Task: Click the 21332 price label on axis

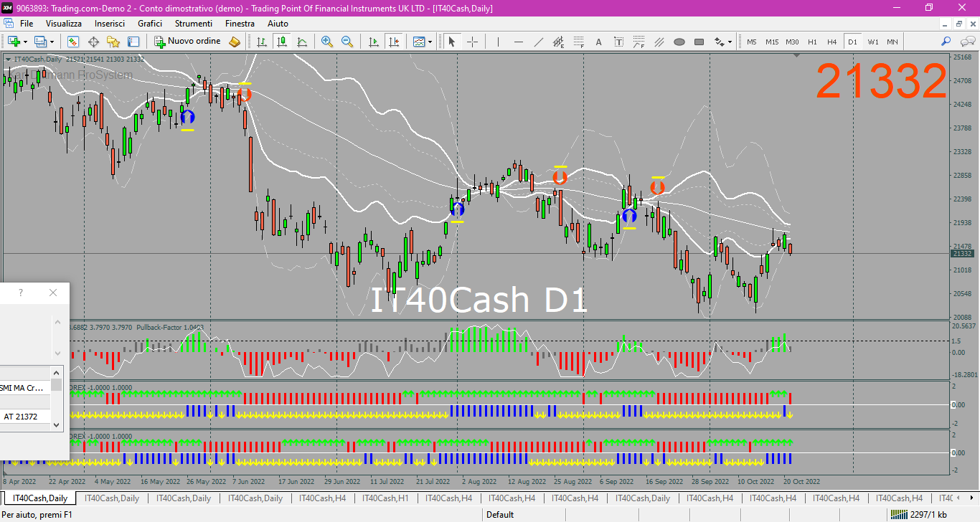Action: point(961,253)
